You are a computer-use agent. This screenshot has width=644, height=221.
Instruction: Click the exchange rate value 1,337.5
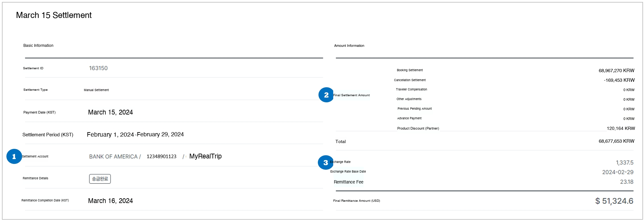coord(624,163)
